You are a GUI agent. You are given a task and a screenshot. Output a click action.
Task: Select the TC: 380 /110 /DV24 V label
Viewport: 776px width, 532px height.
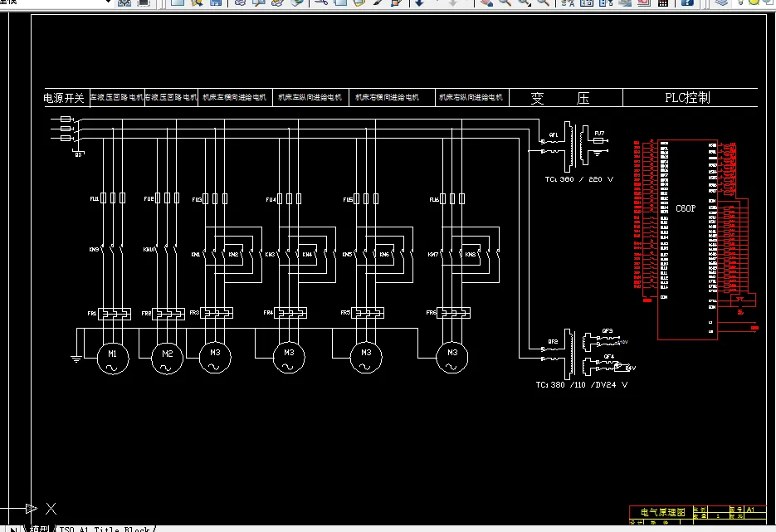(582, 384)
